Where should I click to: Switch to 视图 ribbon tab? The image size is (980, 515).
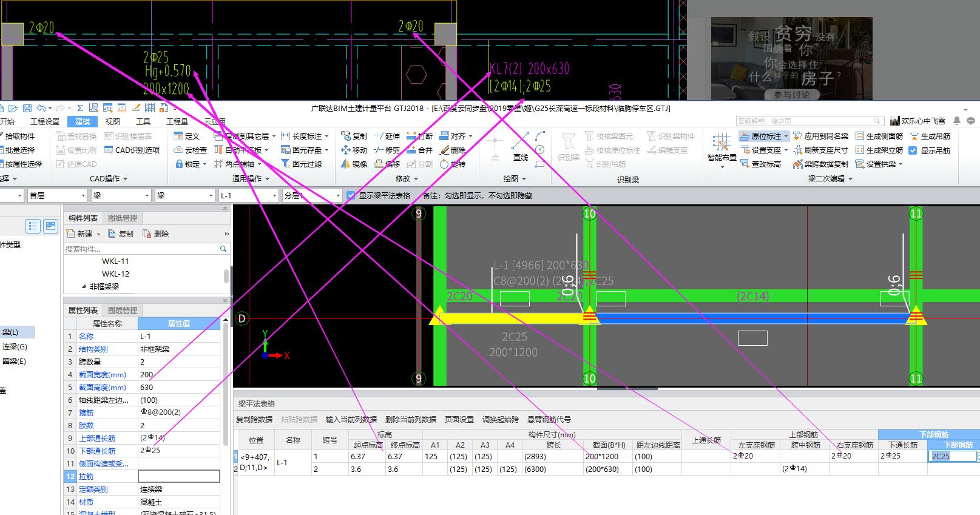click(113, 121)
